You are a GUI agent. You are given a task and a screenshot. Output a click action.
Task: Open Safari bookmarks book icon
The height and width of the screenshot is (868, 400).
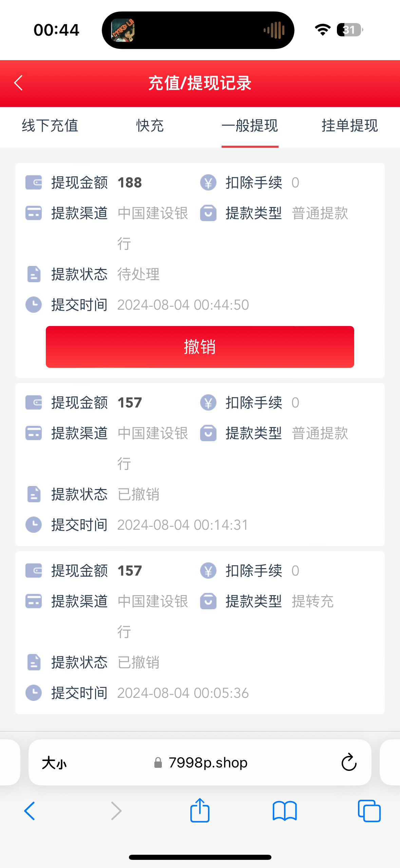pos(285,811)
